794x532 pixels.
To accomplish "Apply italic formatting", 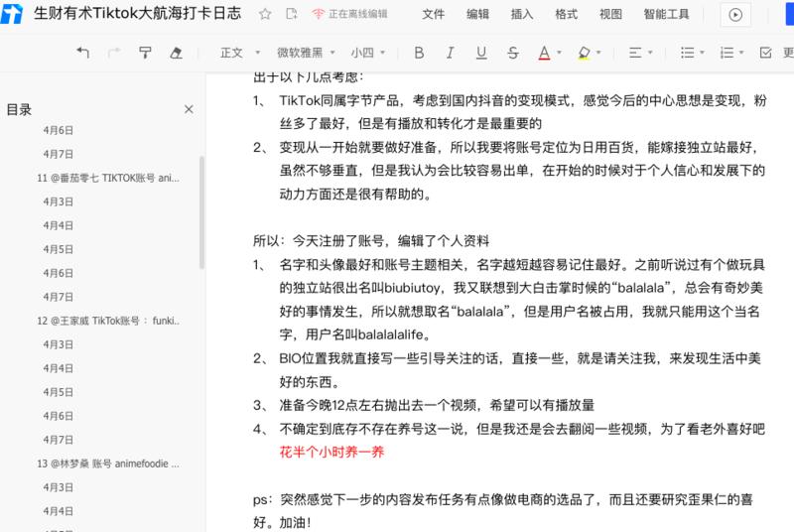I will tap(450, 53).
